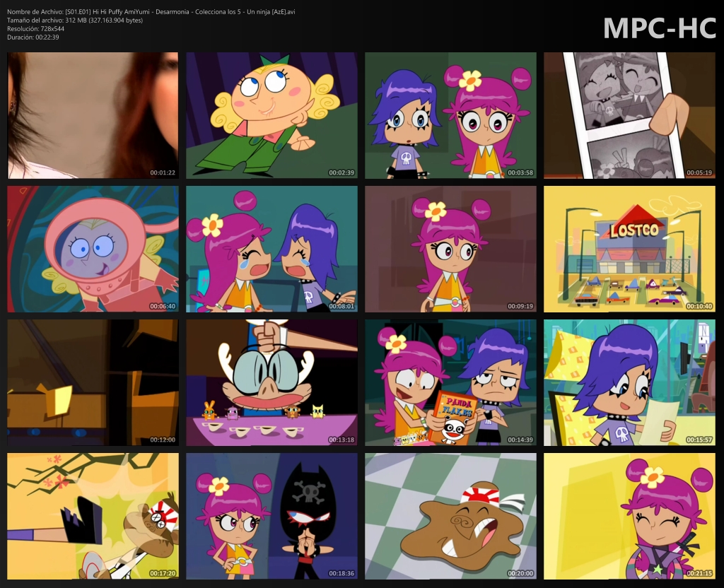The height and width of the screenshot is (588, 724).
Task: Open the fight scene thumbnail at 00:17:20
Action: tap(92, 516)
